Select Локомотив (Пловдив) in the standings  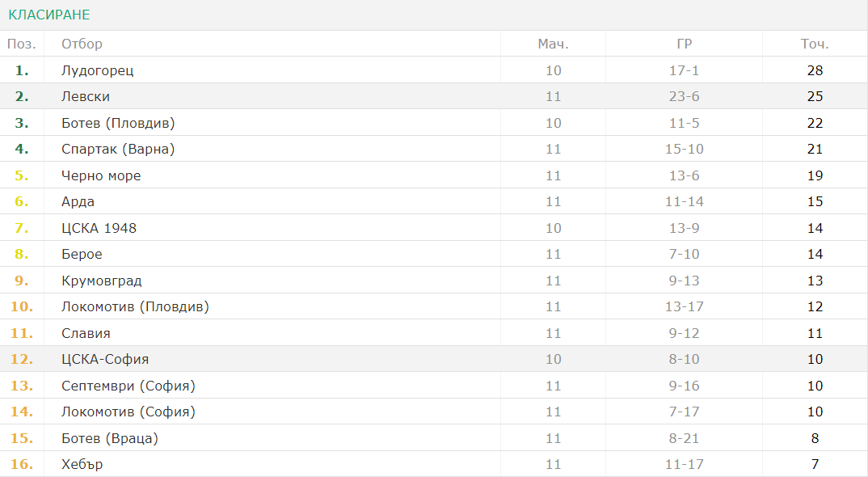(135, 307)
